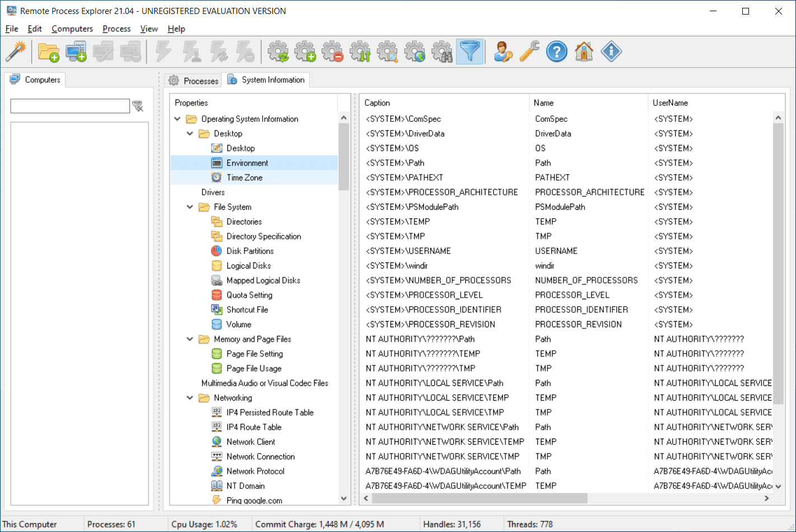Image resolution: width=796 pixels, height=532 pixels.
Task: Select Directory Specification in the tree
Action: [264, 236]
